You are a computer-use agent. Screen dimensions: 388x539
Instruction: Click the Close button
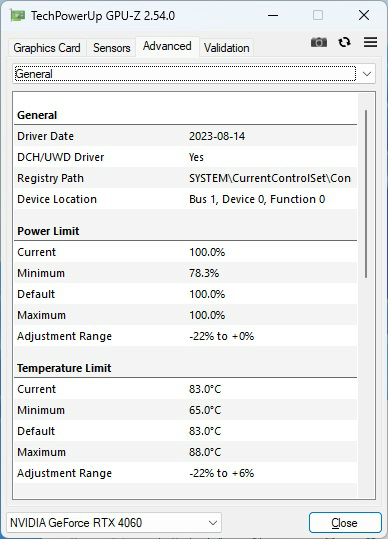point(345,523)
